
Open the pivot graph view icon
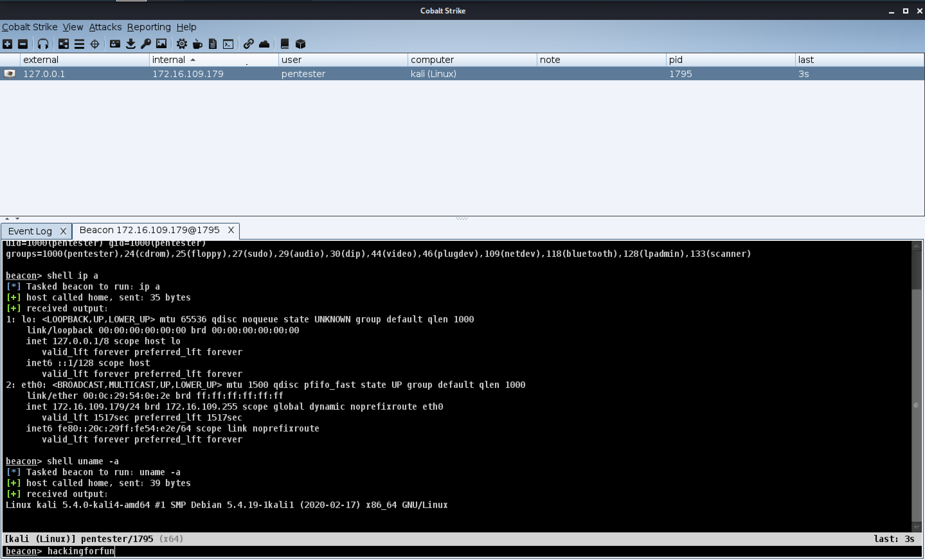click(63, 44)
